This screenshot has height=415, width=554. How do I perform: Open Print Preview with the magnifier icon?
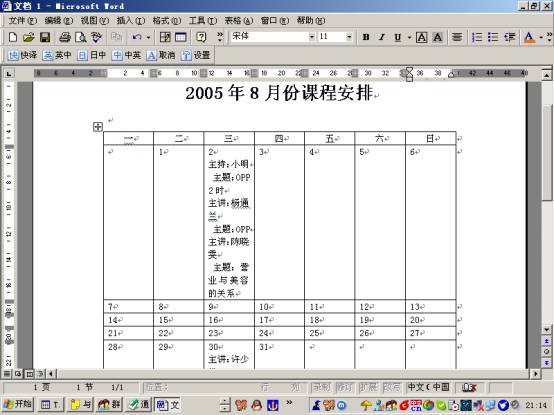coord(81,37)
